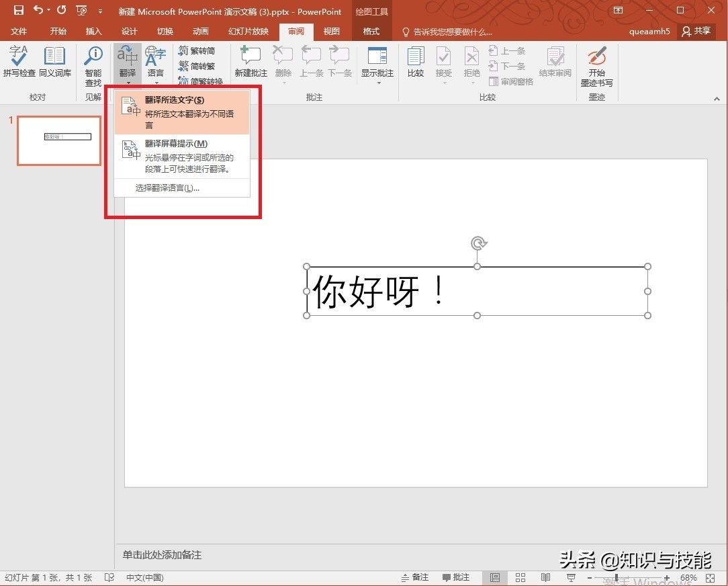This screenshot has height=586, width=728.
Task: Switch to the 开始 home tab
Action: [58, 31]
